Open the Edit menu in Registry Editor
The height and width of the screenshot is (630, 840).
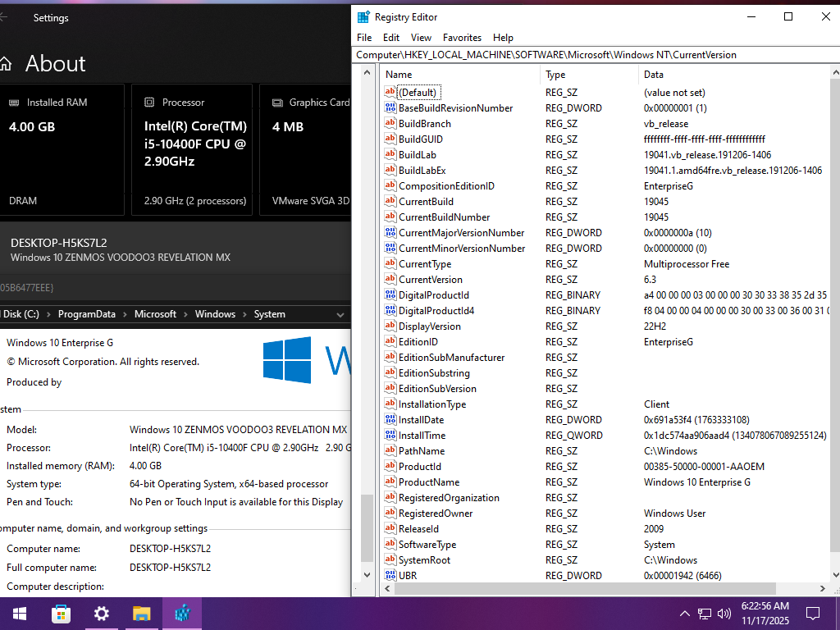coord(391,38)
